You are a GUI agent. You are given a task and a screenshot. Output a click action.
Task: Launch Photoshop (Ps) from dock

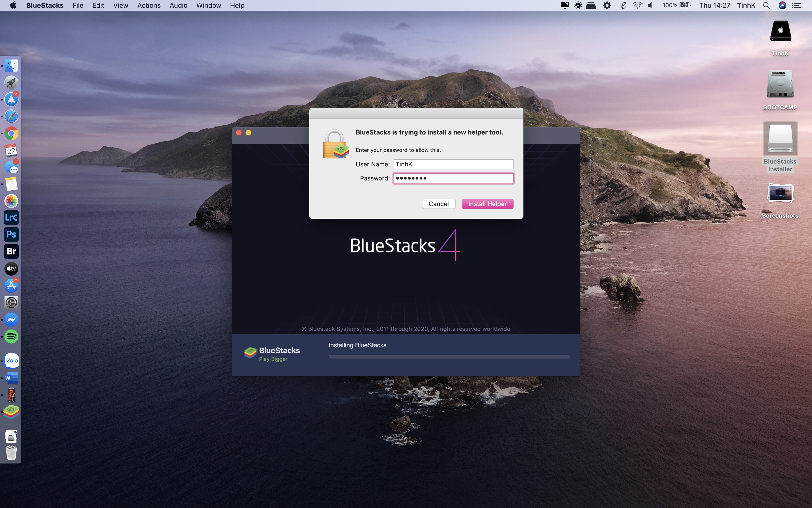[11, 234]
